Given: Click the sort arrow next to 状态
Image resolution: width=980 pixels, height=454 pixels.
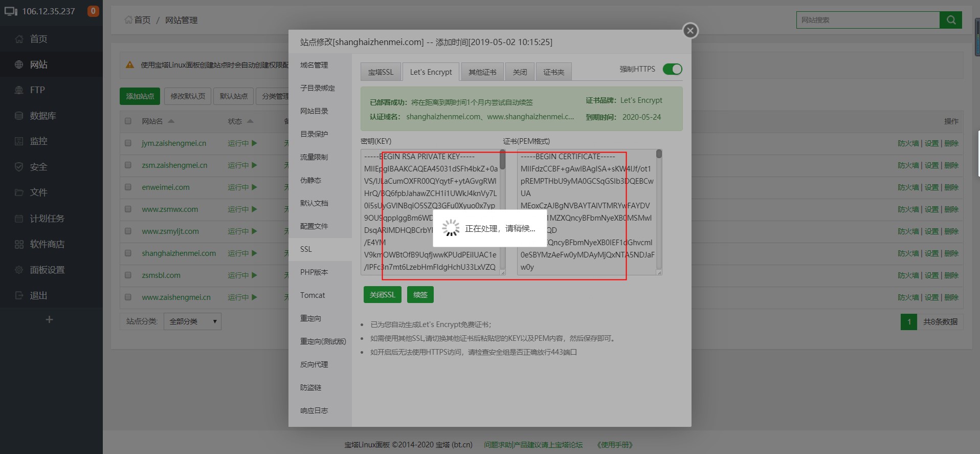Looking at the screenshot, I should click(250, 121).
